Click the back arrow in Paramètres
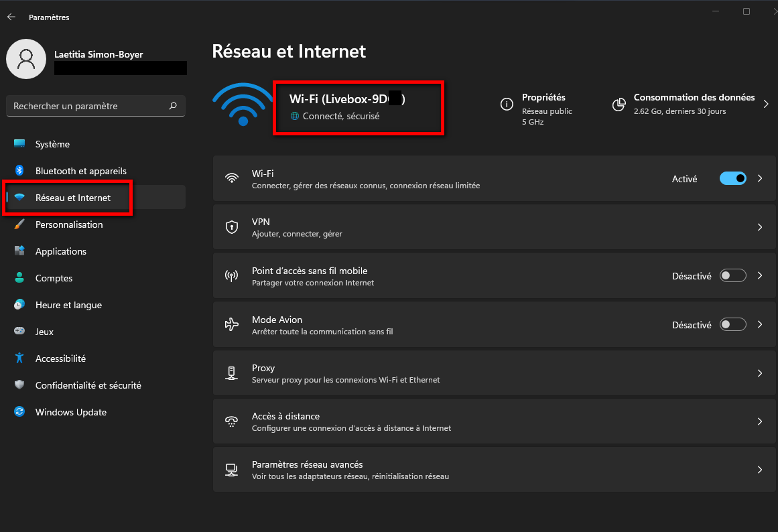778x532 pixels. (11, 17)
